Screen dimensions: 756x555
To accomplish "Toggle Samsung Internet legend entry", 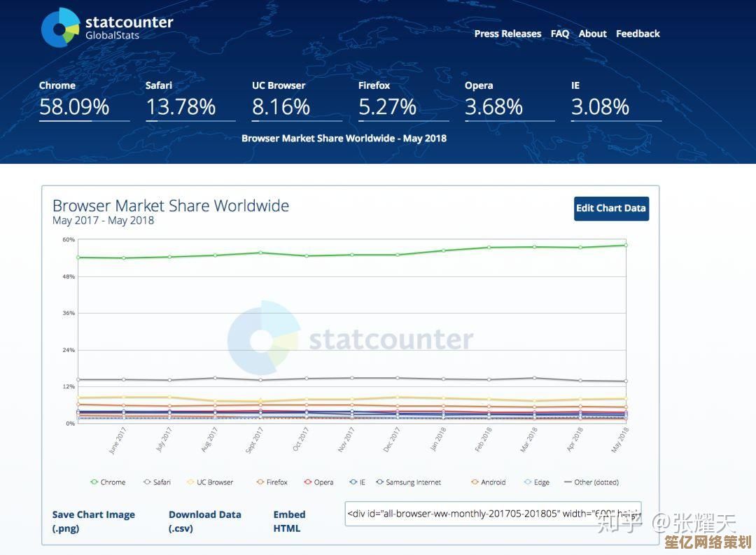I will (409, 482).
